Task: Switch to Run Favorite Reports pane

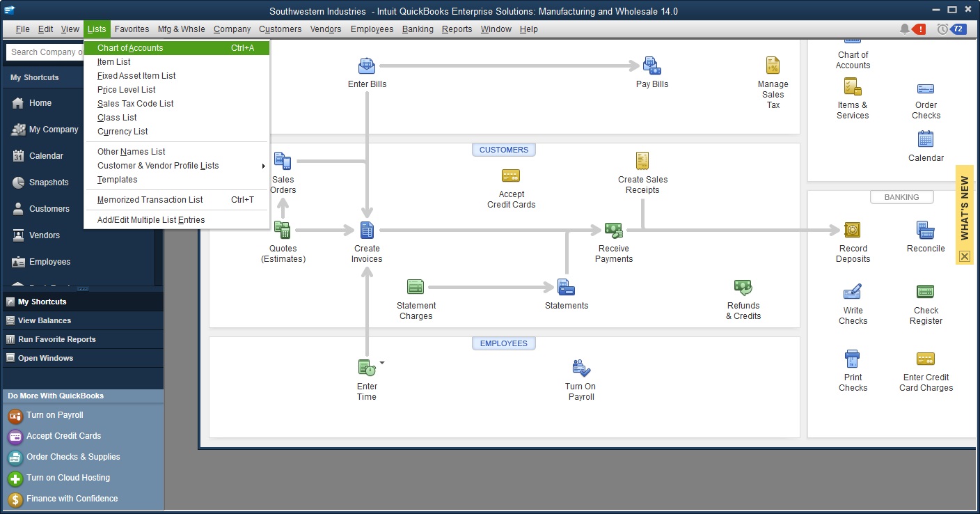Action: click(83, 339)
